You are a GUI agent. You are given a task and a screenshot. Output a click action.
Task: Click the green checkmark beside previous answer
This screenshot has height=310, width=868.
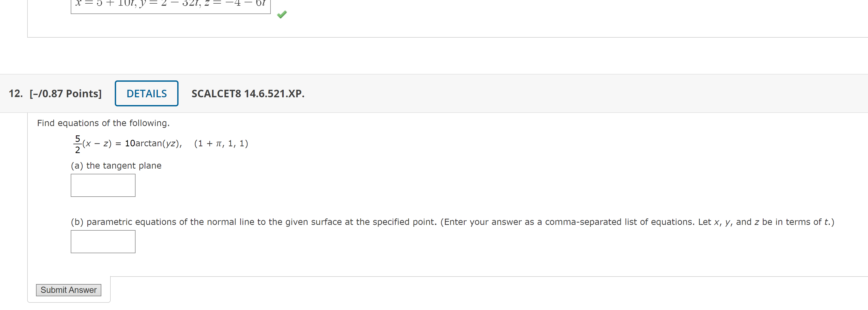[282, 14]
